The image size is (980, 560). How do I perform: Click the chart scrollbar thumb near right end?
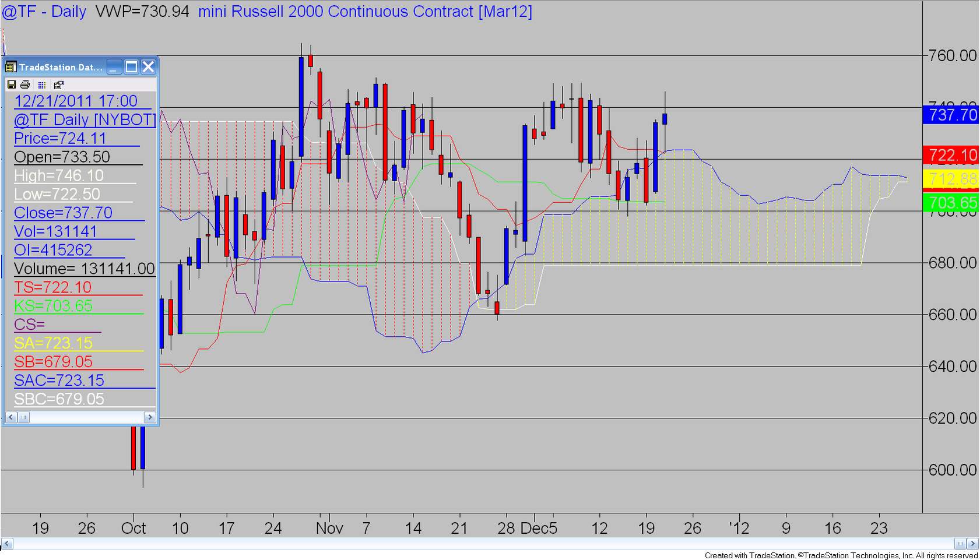tap(960, 544)
